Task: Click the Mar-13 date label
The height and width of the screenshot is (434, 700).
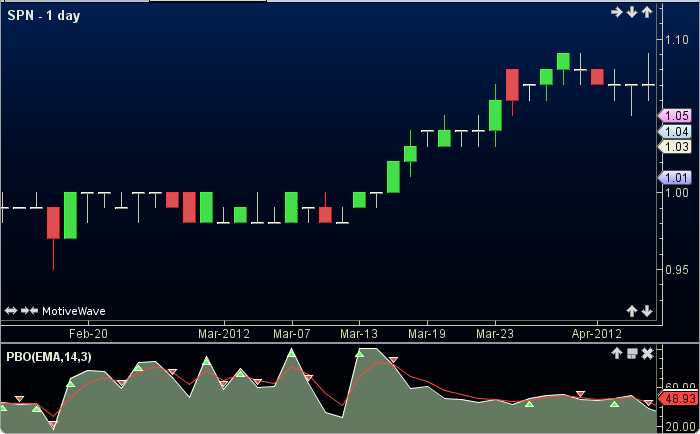Action: 359,334
